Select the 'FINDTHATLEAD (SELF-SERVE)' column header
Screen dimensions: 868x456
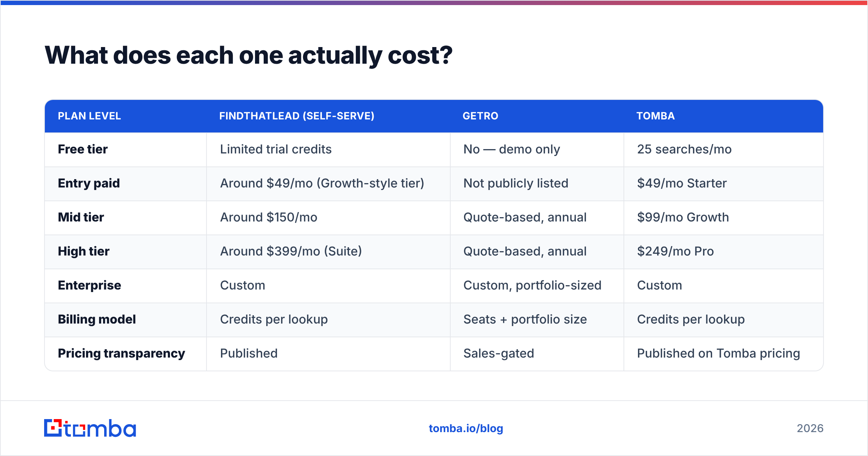coord(297,116)
